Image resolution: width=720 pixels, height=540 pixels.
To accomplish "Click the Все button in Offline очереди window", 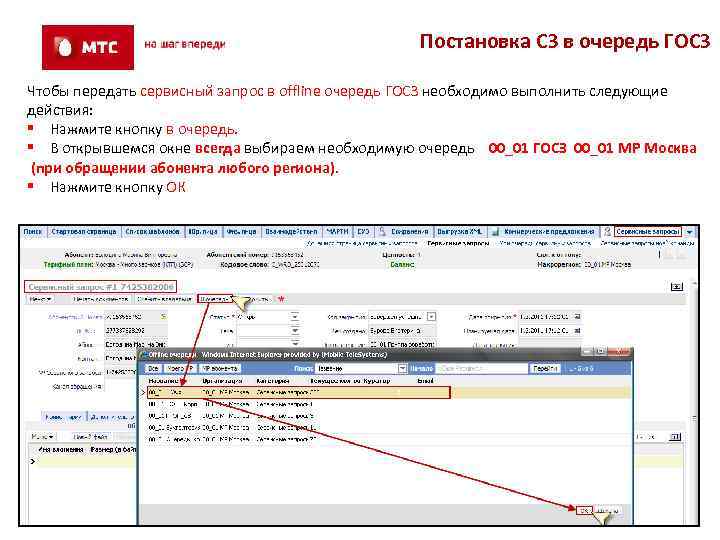I will point(153,368).
